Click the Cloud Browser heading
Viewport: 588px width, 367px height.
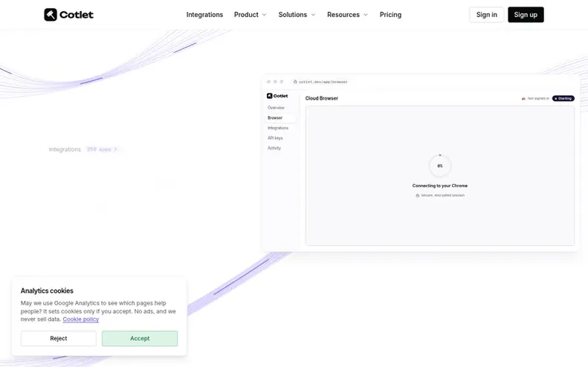321,98
